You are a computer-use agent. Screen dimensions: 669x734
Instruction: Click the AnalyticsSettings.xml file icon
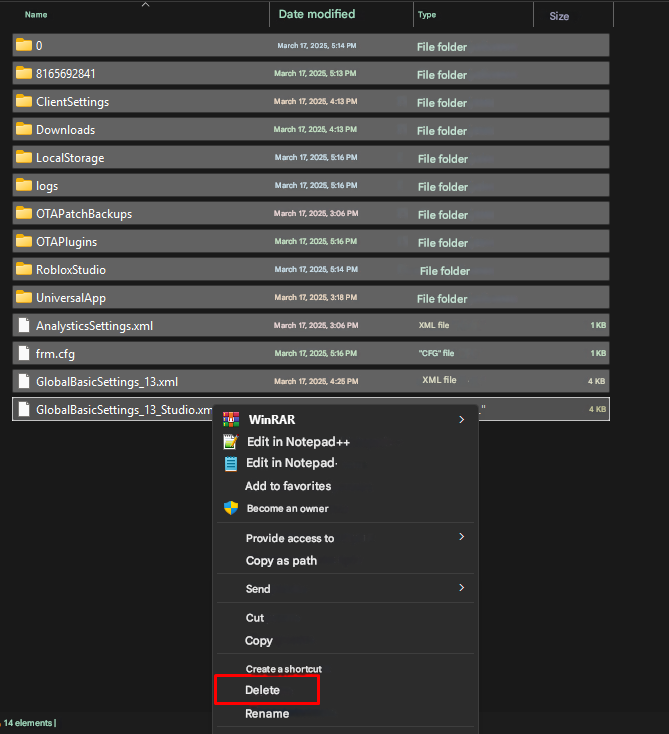point(24,325)
